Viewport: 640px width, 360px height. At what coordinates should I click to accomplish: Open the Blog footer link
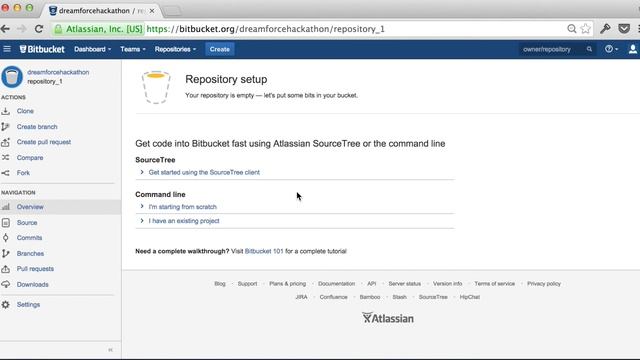pos(220,284)
